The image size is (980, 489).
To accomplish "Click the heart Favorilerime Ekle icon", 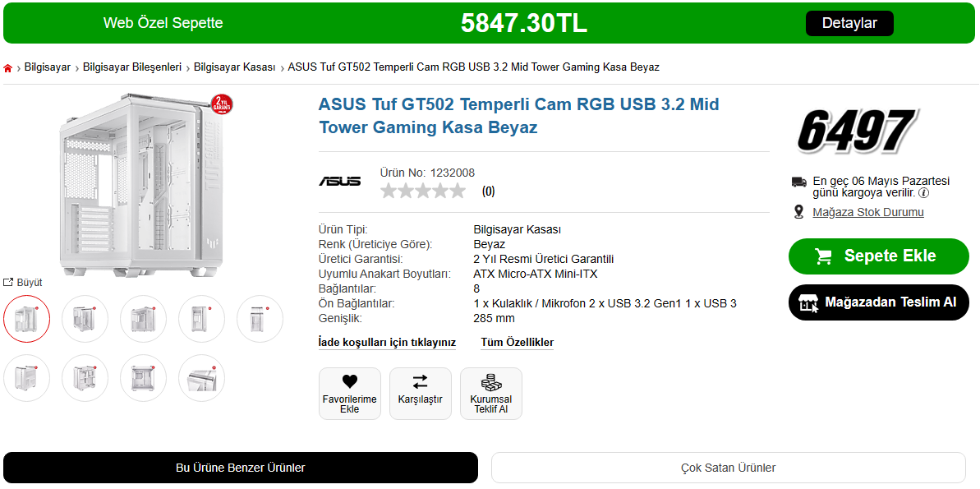I will pyautogui.click(x=350, y=381).
